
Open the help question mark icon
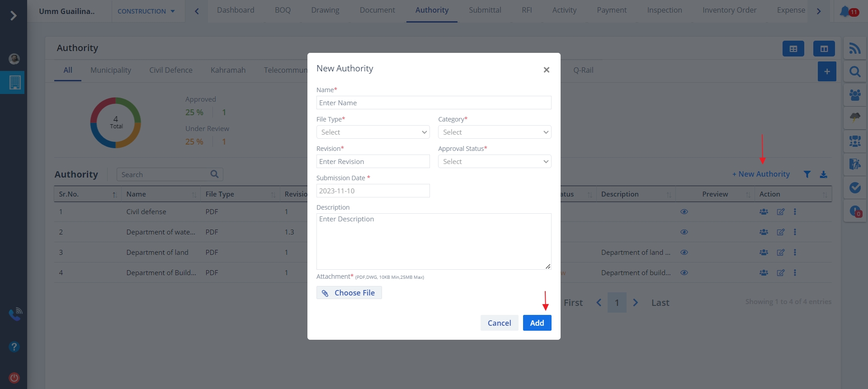(x=14, y=347)
